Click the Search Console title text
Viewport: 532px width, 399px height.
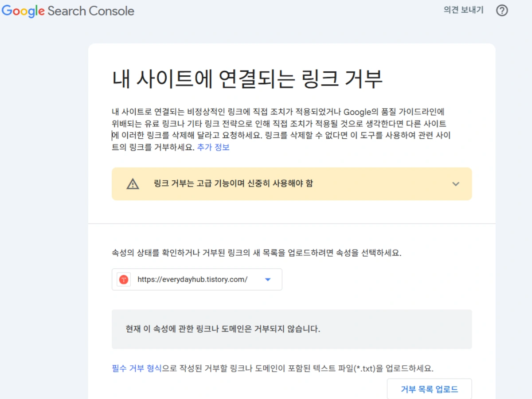click(x=91, y=11)
